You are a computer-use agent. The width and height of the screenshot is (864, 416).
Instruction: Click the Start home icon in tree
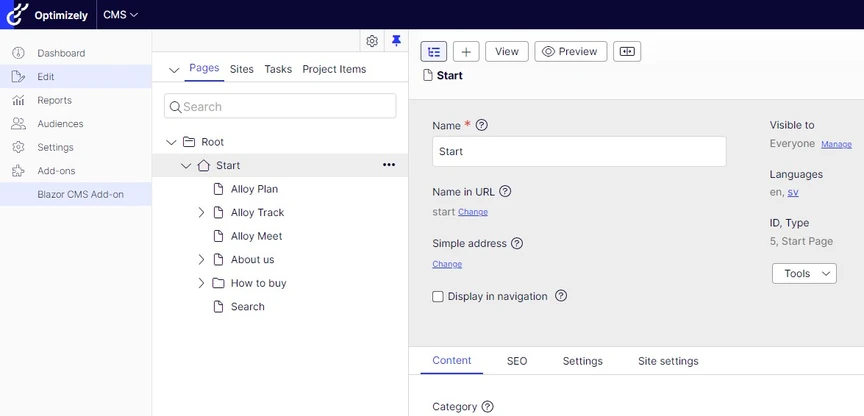click(x=204, y=165)
